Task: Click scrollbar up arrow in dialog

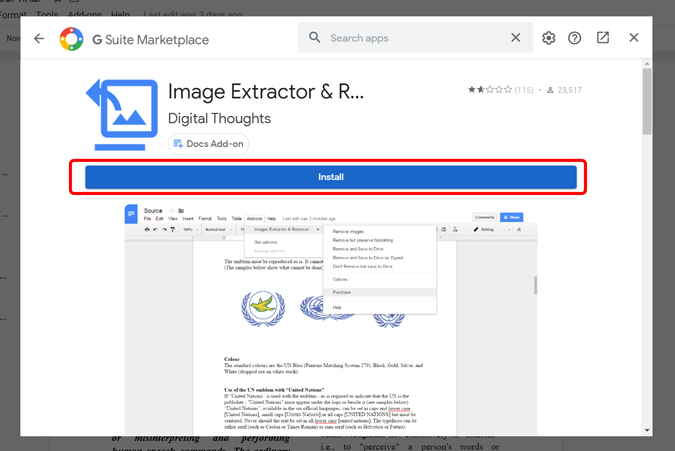Action: pyautogui.click(x=647, y=64)
